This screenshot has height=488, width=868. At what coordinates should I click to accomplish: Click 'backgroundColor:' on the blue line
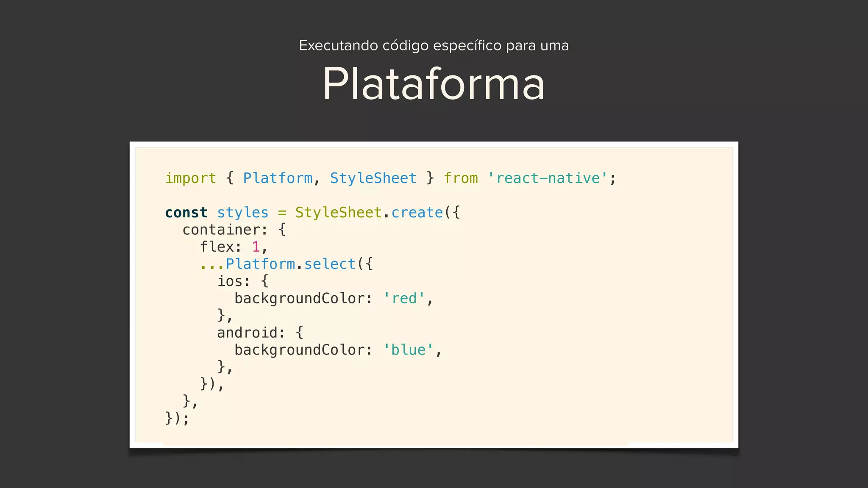[303, 350]
